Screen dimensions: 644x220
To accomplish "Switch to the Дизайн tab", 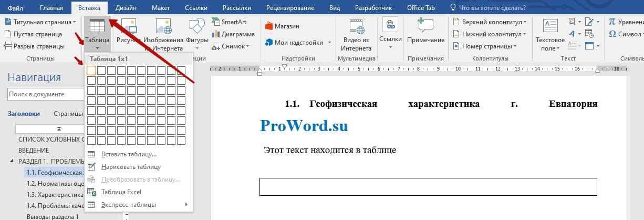I will [125, 8].
